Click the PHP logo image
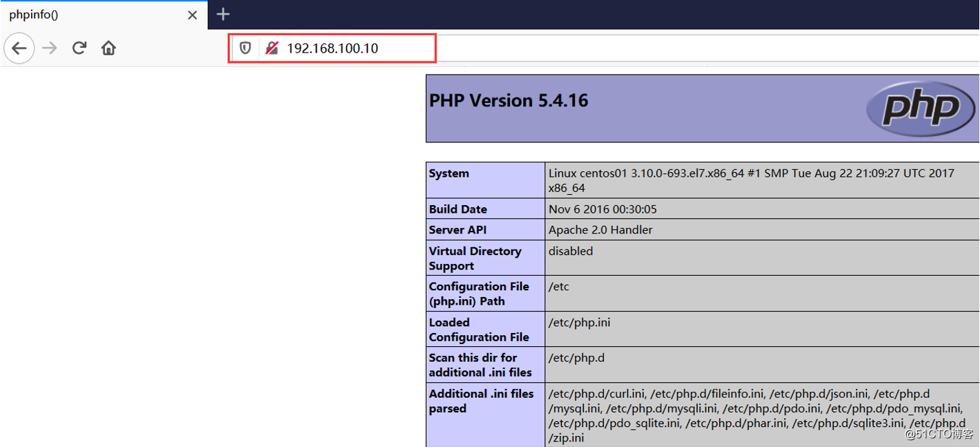The height and width of the screenshot is (447, 980). 921,108
